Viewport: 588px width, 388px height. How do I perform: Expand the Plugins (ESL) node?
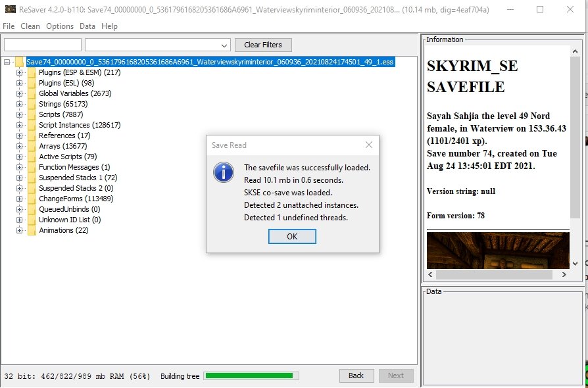coord(19,84)
